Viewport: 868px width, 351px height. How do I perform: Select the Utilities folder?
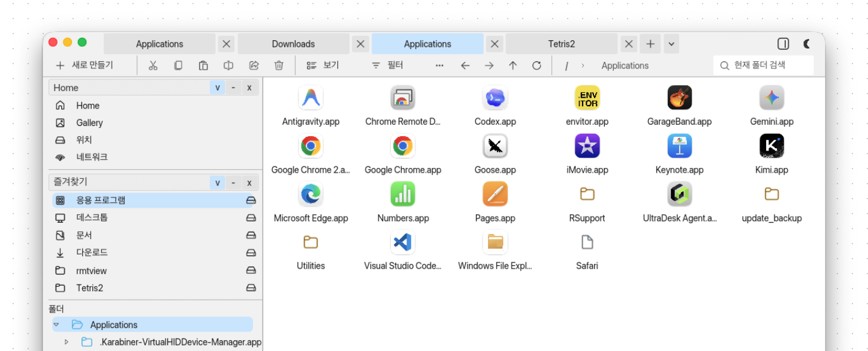point(311,242)
